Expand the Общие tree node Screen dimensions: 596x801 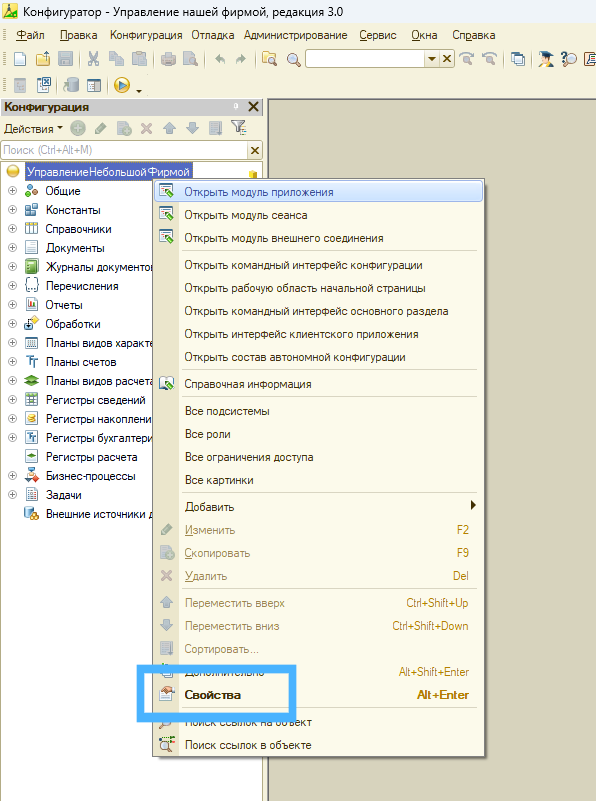(13, 191)
